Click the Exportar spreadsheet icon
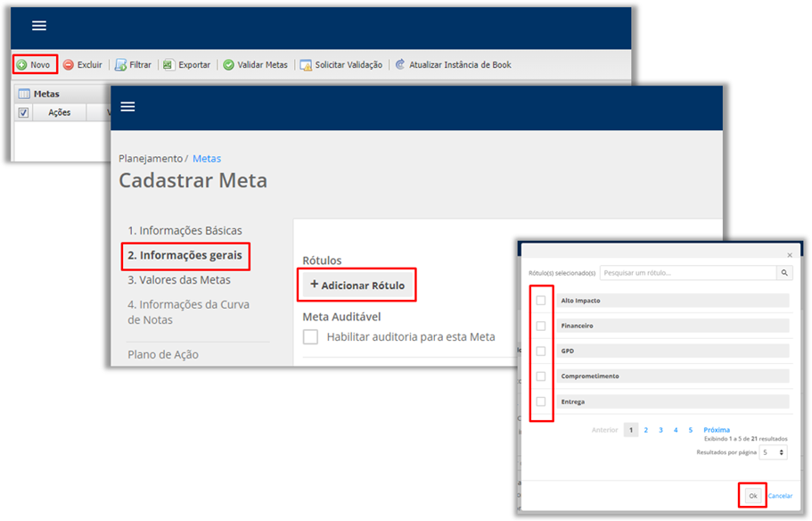 point(168,65)
